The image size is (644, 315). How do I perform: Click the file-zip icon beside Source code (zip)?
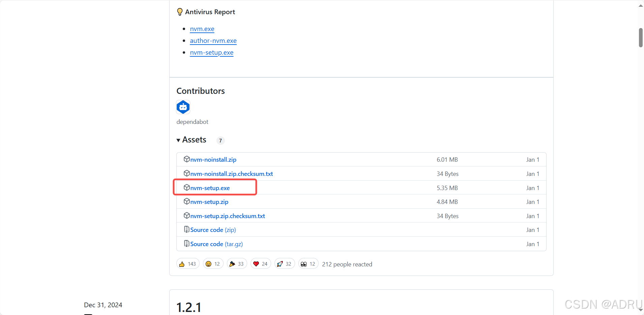coord(187,229)
